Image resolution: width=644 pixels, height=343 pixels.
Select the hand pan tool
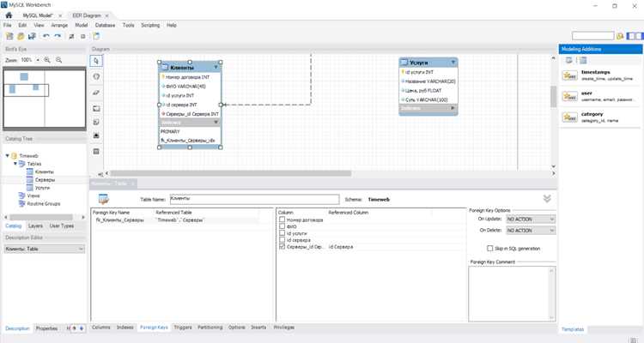pyautogui.click(x=96, y=76)
